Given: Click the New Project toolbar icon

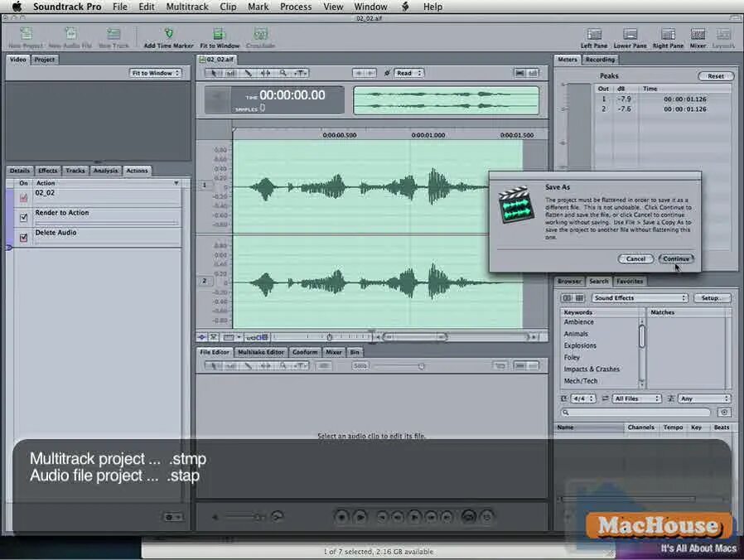Looking at the screenshot, I should coord(26,34).
